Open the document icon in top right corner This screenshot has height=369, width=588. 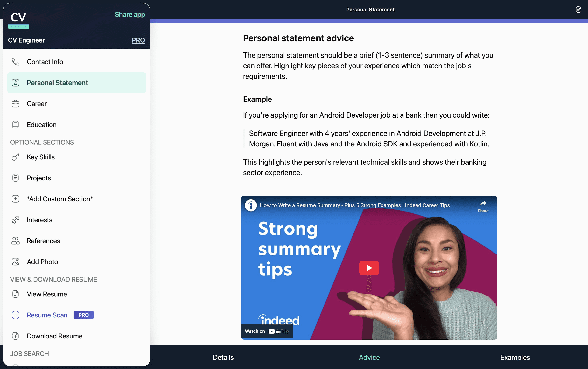coord(578,9)
